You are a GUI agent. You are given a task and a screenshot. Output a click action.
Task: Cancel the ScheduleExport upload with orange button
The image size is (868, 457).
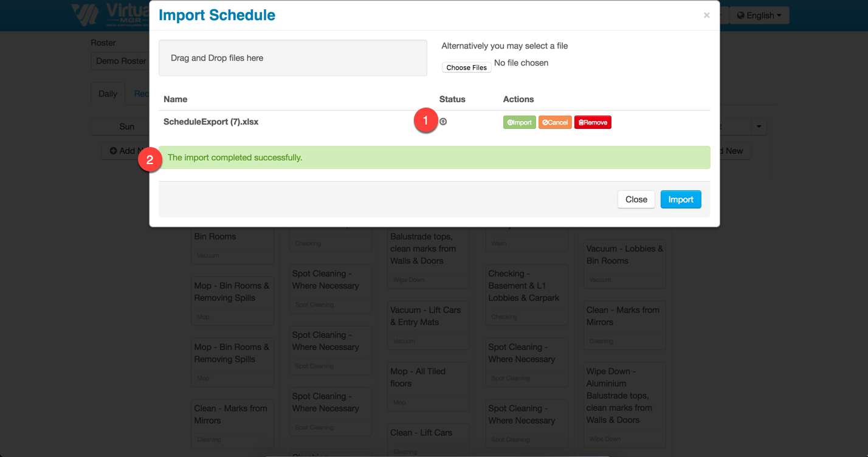555,123
